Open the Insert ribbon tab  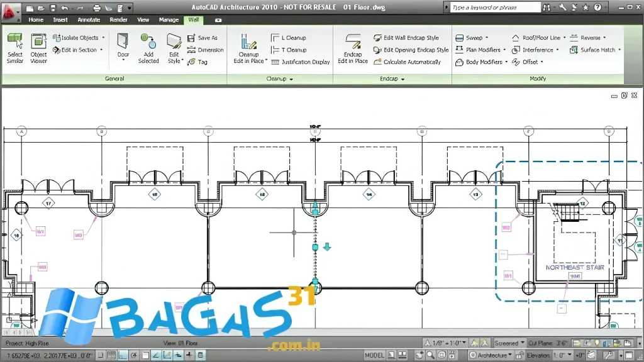click(x=60, y=19)
